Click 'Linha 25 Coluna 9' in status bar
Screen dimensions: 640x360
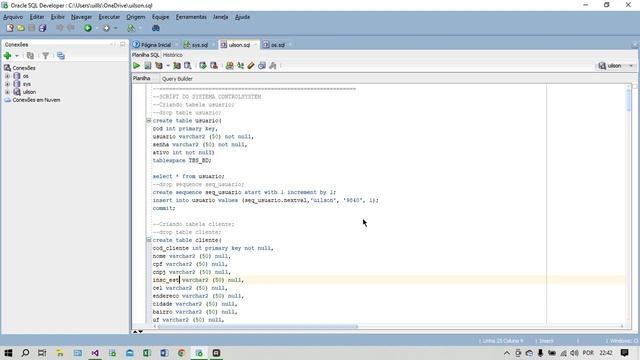[x=502, y=341]
